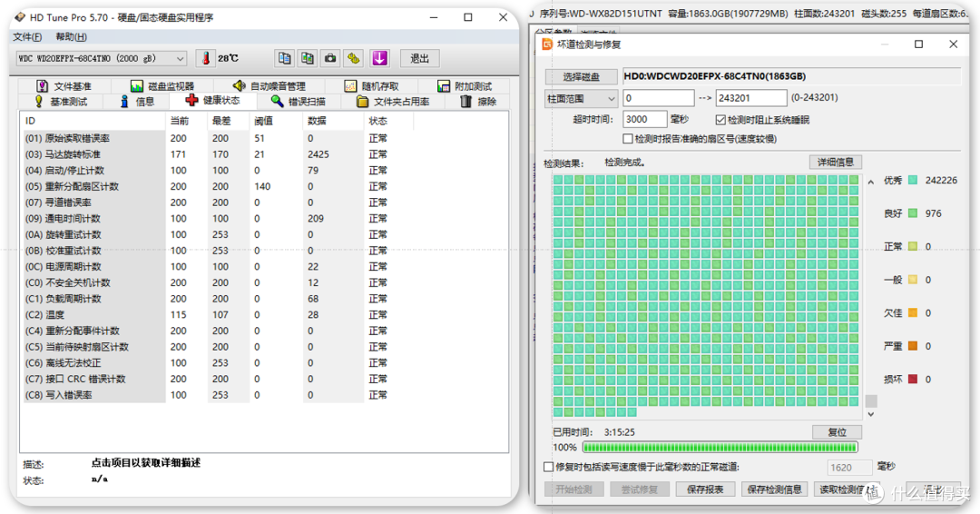Click the start cylinder field showing 0

click(x=659, y=98)
